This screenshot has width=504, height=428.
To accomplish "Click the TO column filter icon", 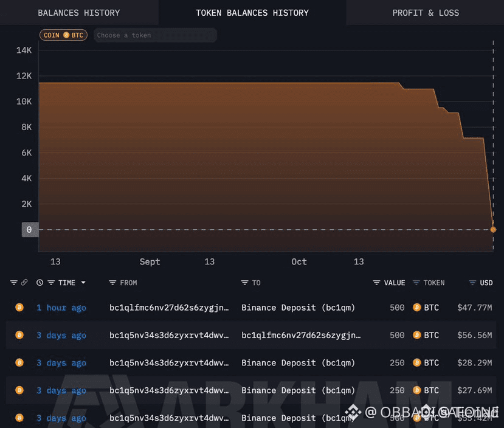I will pos(244,283).
